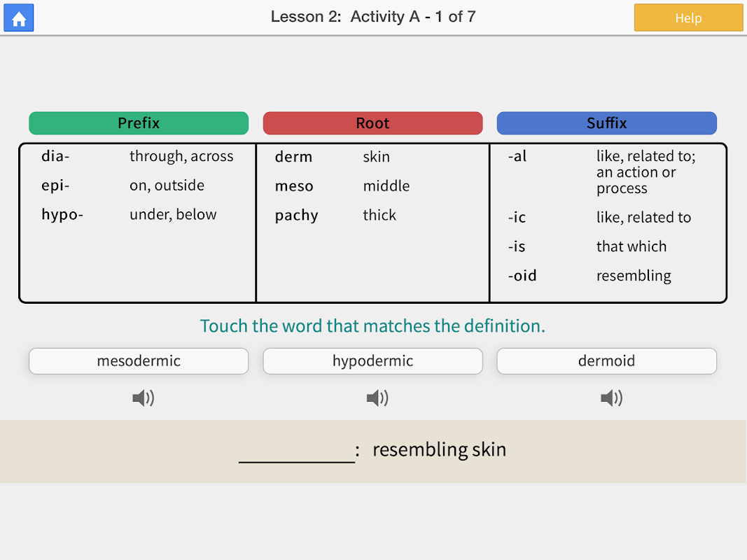Tap the pachy root entry

pos(296,216)
